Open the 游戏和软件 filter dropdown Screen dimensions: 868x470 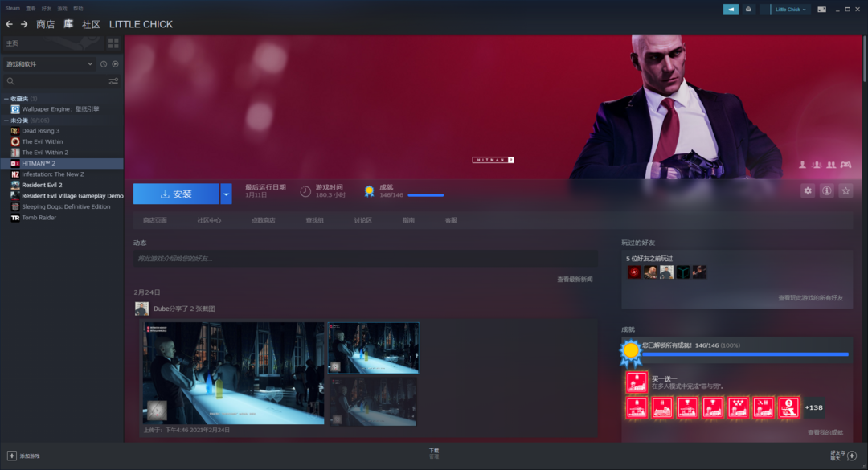pos(49,64)
